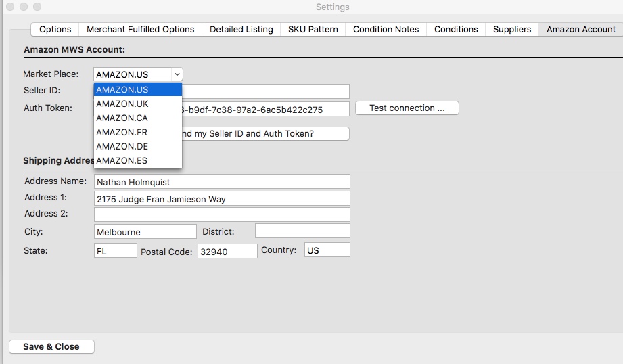Image resolution: width=623 pixels, height=364 pixels.
Task: Click the Address Name input field
Action: (222, 181)
